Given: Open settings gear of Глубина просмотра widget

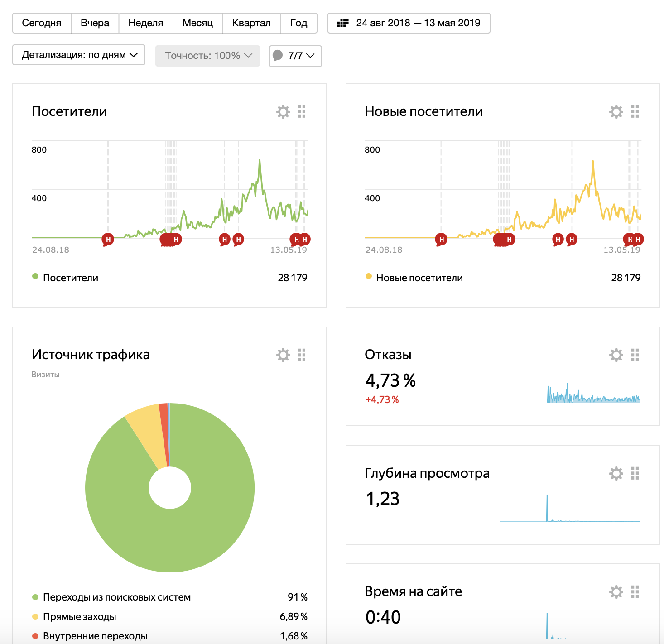Looking at the screenshot, I should (616, 473).
